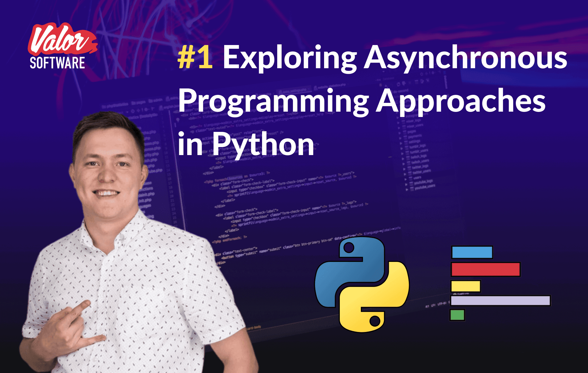
Task: Select the yellow bar in chart
Action: tap(466, 286)
